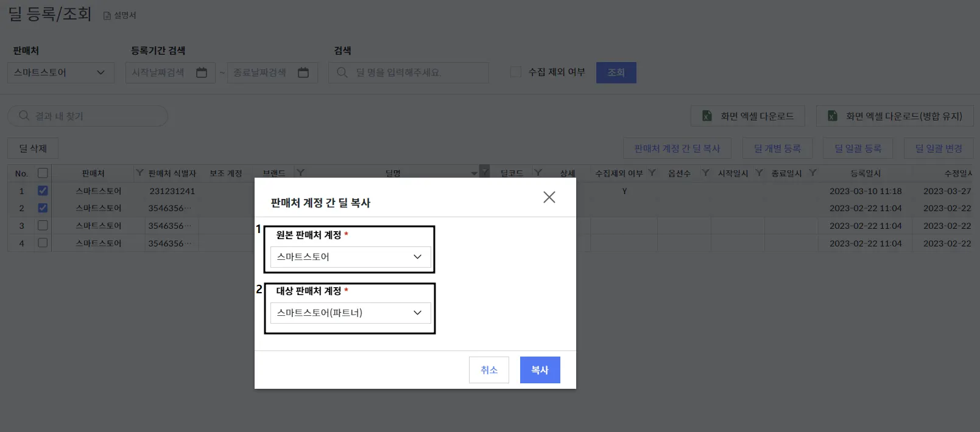
Task: Open the 판매처 스마트스토어 dropdown at top
Action: pos(61,72)
